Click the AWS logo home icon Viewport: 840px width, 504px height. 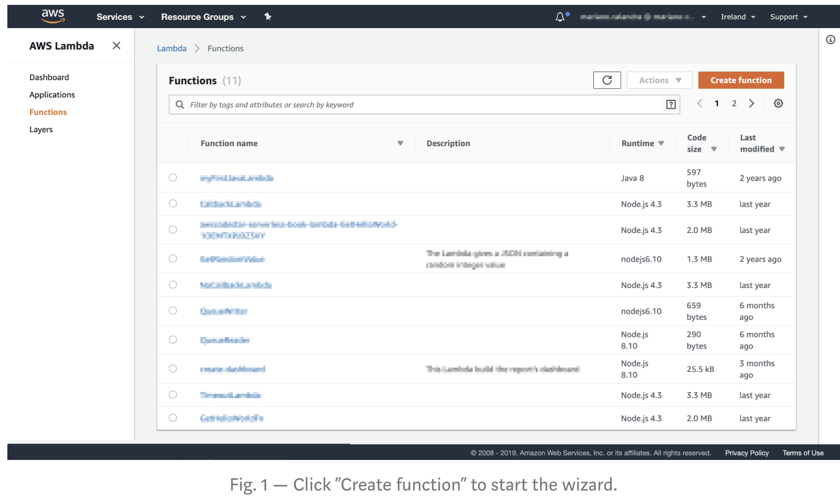click(53, 17)
